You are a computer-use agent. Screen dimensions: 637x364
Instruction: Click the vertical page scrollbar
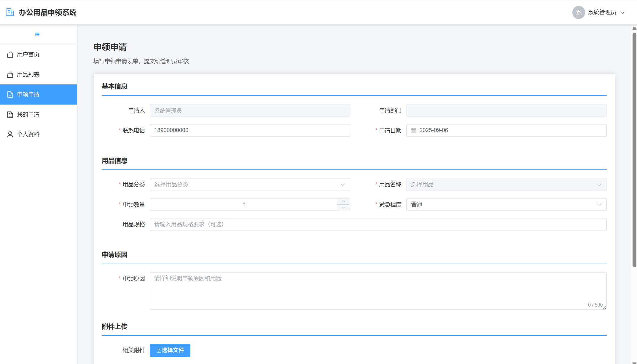[634, 148]
